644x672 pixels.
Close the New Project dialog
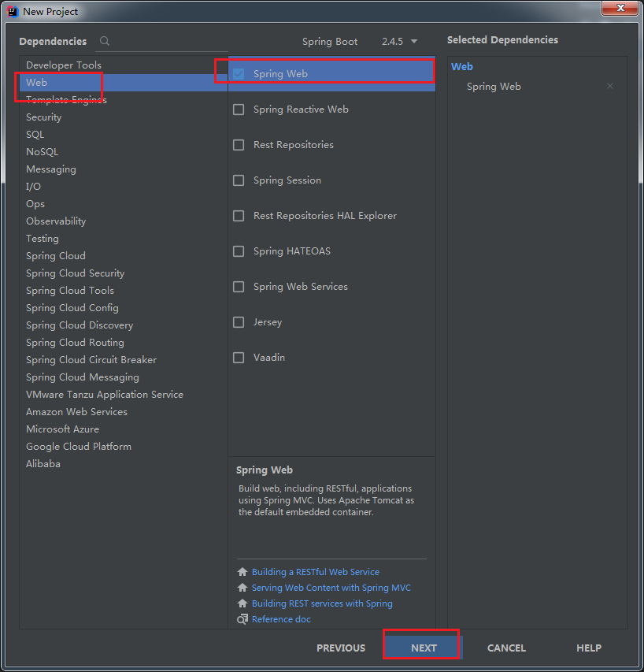[x=620, y=8]
